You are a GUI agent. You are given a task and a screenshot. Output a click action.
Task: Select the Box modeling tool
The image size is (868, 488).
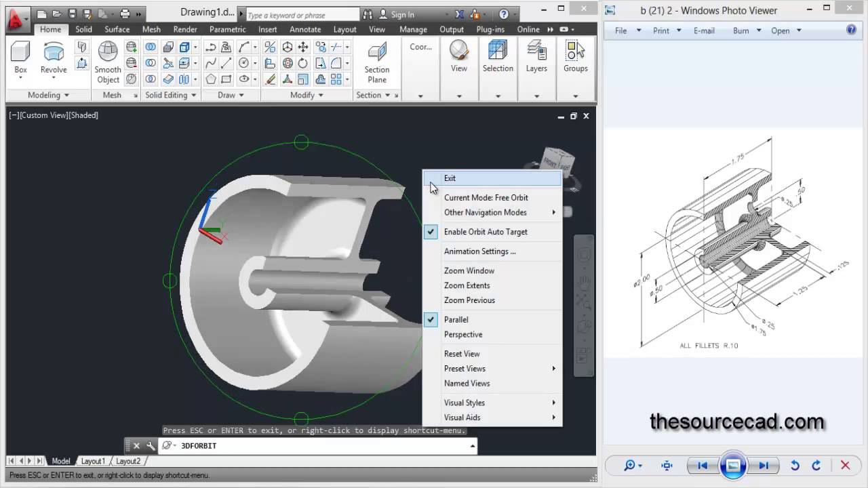pos(20,57)
